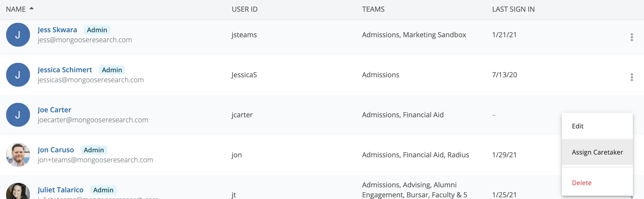Viewport: 644px width, 199px height.
Task: Click Jess Skwara's avatar circle
Action: click(18, 35)
